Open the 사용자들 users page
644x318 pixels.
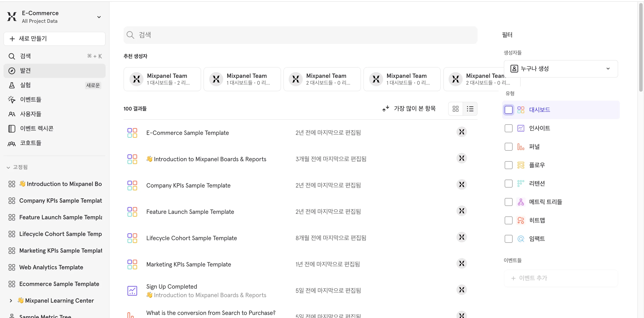(55, 114)
